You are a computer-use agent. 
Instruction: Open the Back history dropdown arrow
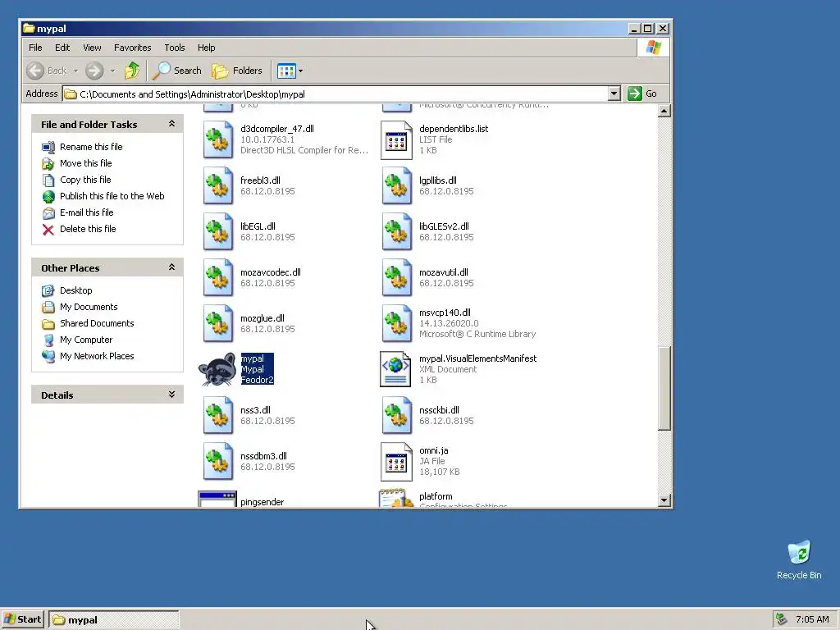pos(75,71)
